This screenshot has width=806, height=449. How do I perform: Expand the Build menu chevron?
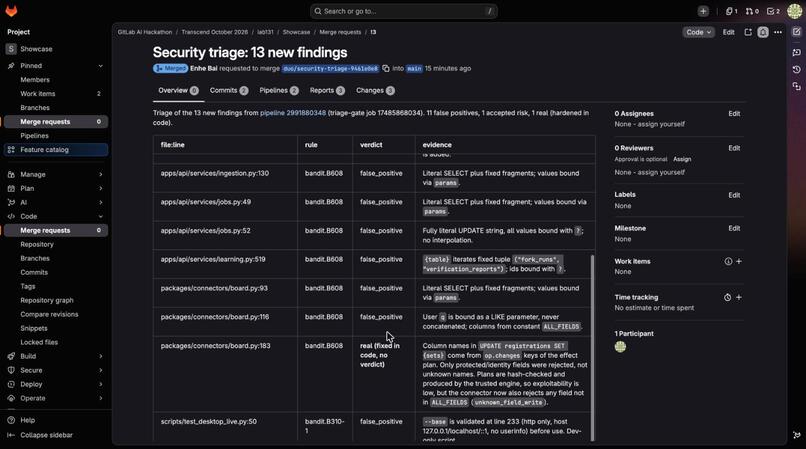(x=101, y=356)
